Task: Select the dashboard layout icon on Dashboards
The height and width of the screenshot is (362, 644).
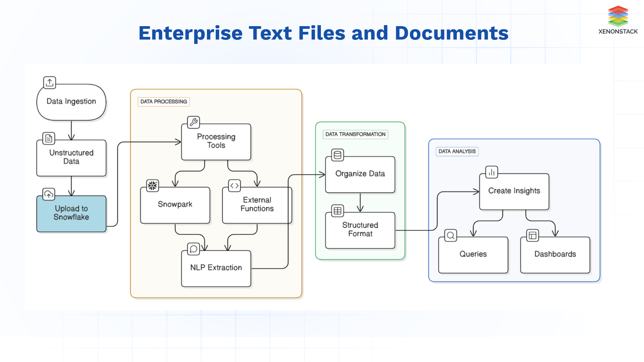Action: [533, 235]
